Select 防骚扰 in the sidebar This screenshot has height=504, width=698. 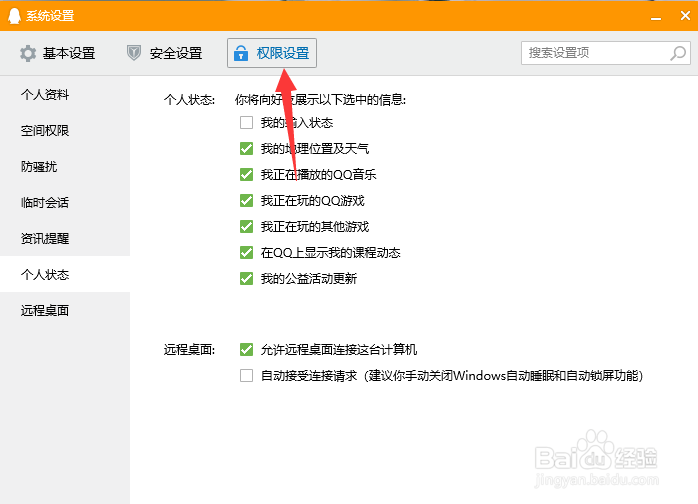coord(65,167)
